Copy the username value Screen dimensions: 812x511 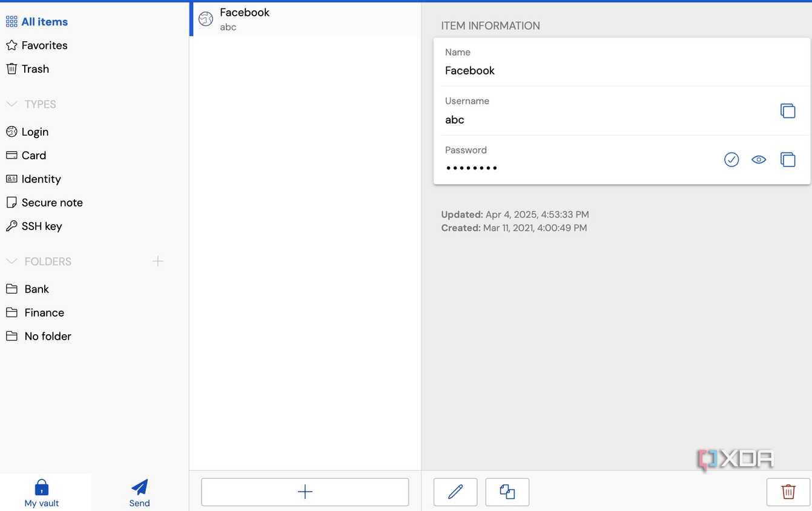pyautogui.click(x=788, y=111)
